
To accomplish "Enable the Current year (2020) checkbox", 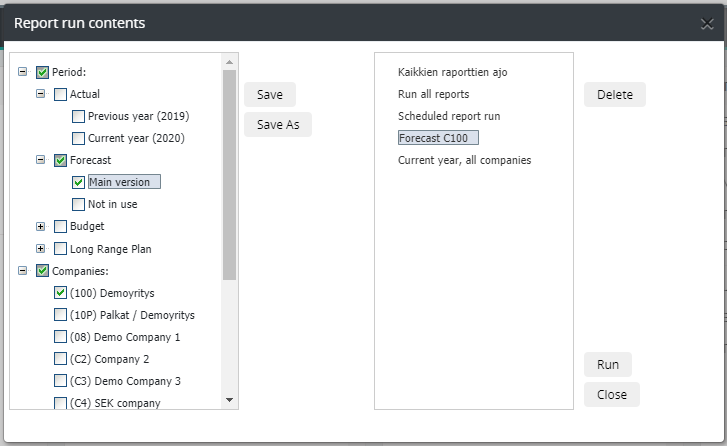I will [78, 138].
